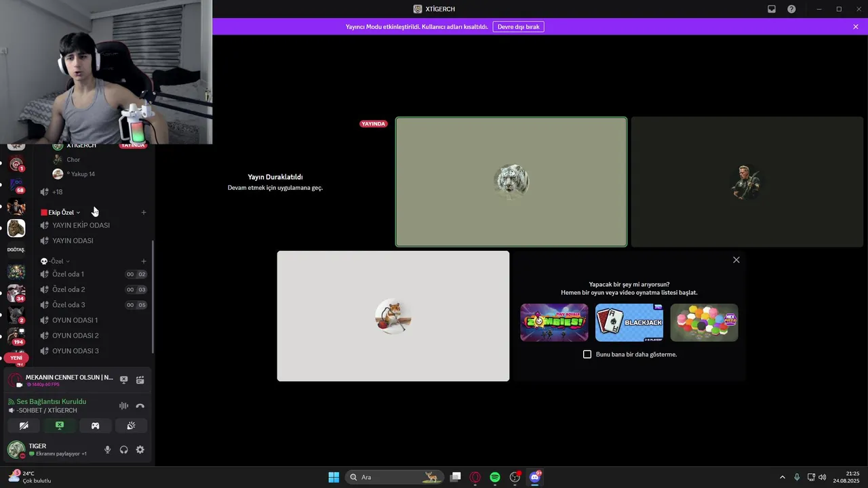Click MEKANIN CENNET OLSUN stream title
The width and height of the screenshot is (868, 488).
pyautogui.click(x=69, y=378)
